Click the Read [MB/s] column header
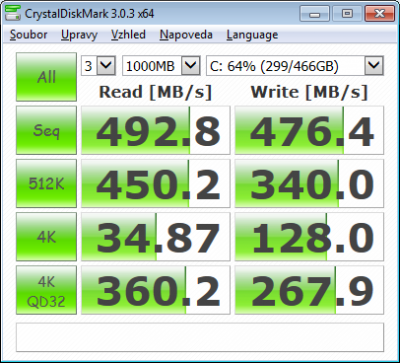Viewport: 400px width, 363px height. tap(155, 92)
